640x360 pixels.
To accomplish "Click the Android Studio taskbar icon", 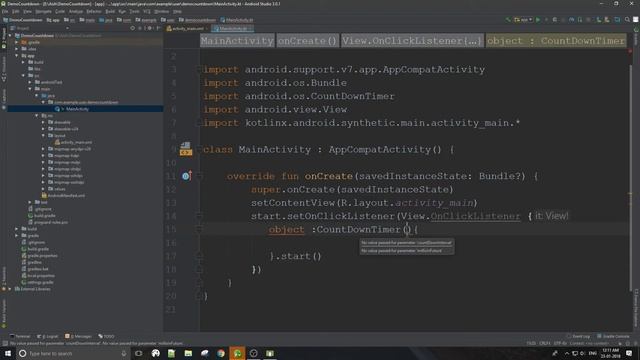I will (237, 353).
